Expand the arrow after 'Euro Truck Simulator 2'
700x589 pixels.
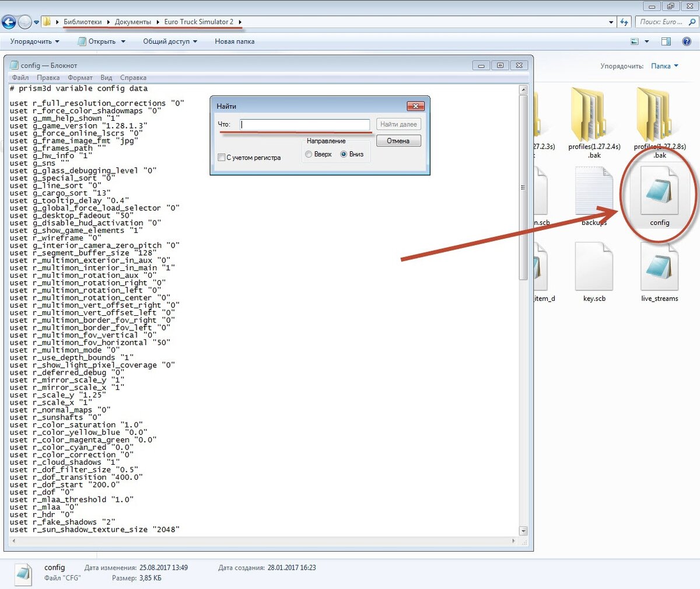(240, 22)
